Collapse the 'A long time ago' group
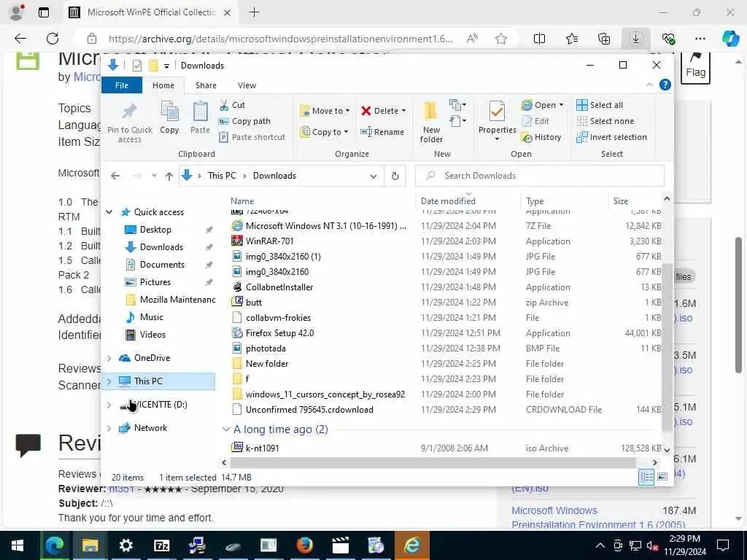747x560 pixels. pyautogui.click(x=226, y=429)
